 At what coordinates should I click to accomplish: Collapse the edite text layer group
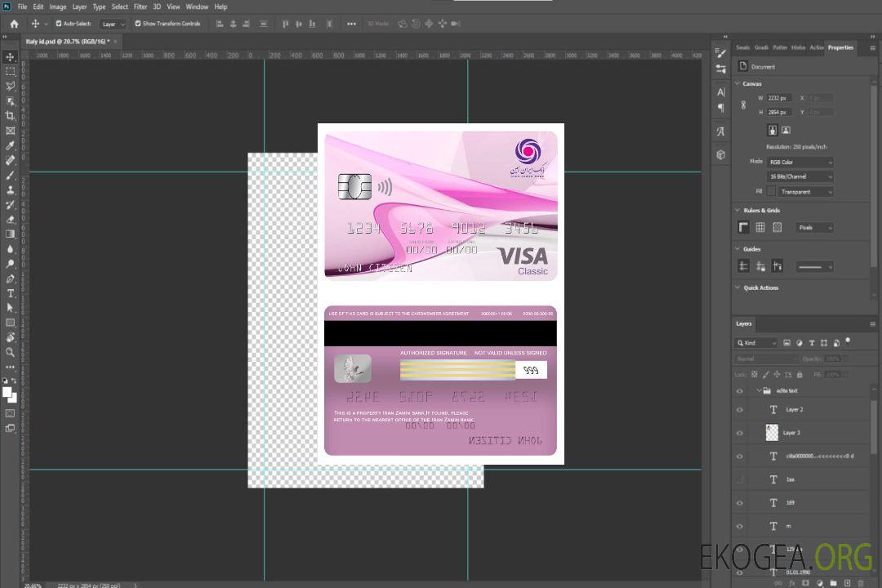click(759, 390)
